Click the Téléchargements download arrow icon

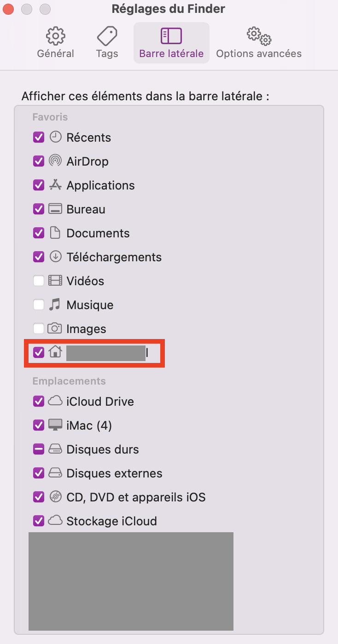tap(55, 257)
